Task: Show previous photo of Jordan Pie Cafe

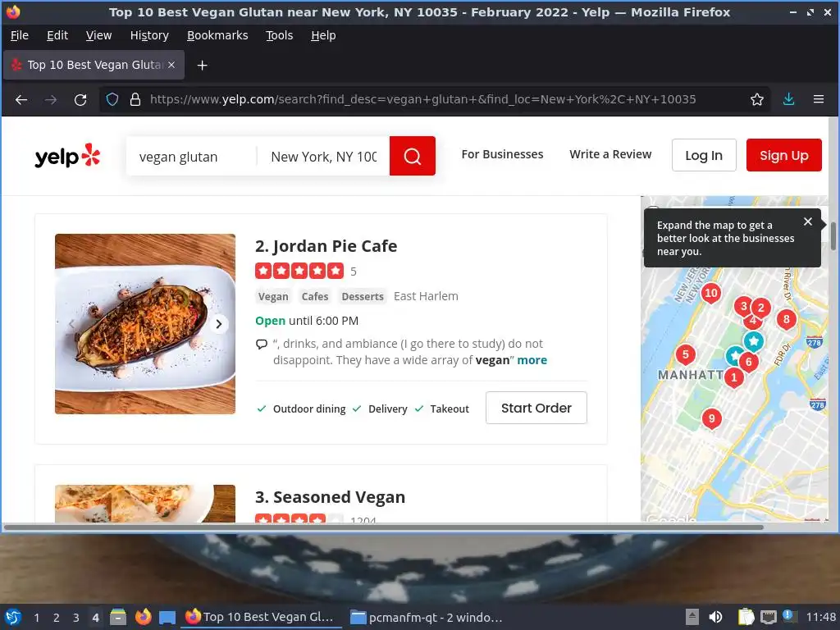Action: coord(72,324)
